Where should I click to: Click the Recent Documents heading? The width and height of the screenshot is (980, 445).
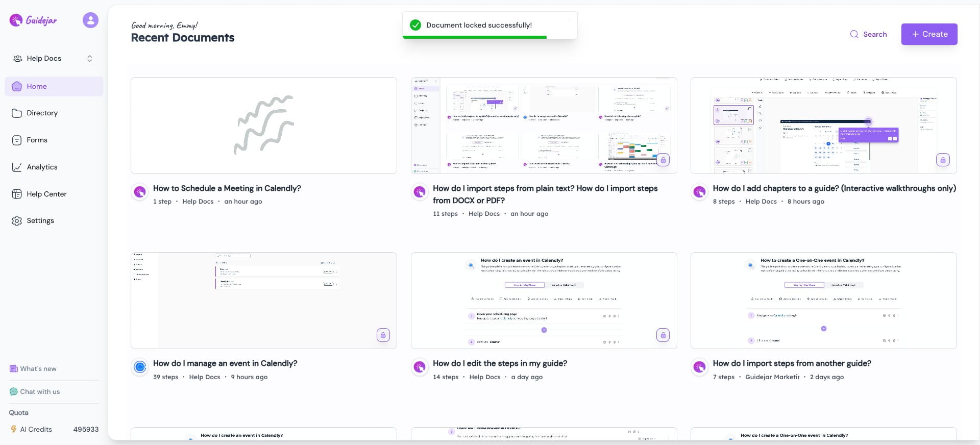point(183,38)
